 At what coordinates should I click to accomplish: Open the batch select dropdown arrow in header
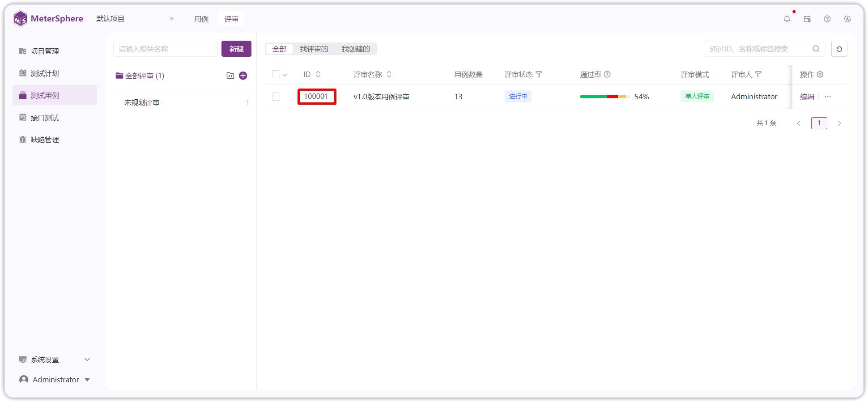tap(285, 75)
